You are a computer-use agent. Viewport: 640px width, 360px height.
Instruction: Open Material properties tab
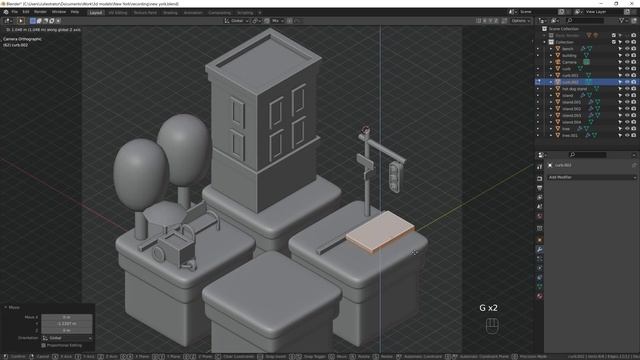pyautogui.click(x=540, y=296)
